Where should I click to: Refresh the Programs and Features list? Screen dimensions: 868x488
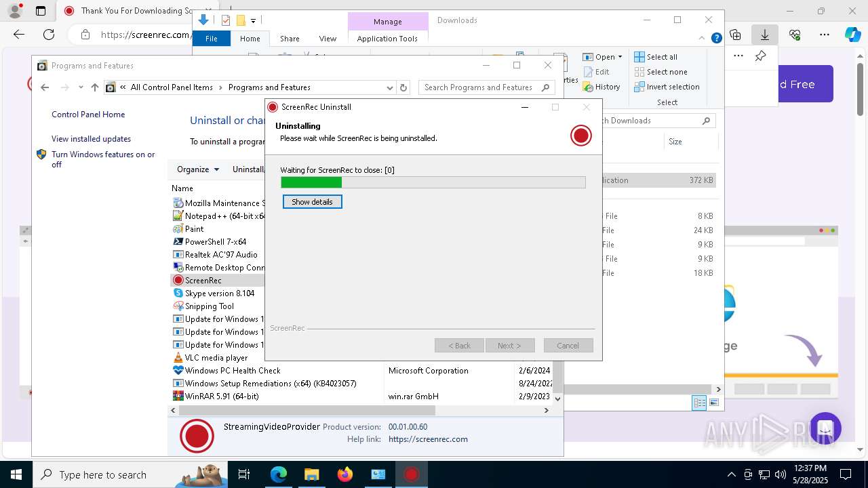coord(403,87)
